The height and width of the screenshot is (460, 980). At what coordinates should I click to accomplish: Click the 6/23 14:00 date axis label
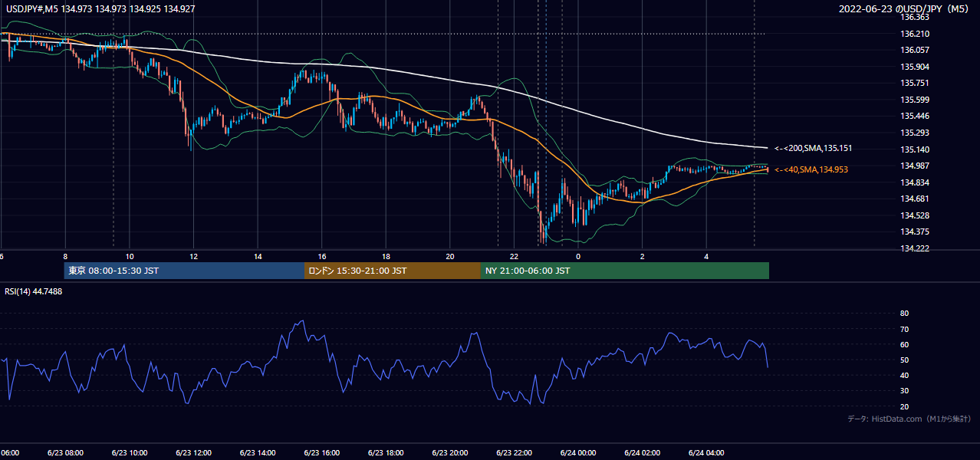(258, 452)
